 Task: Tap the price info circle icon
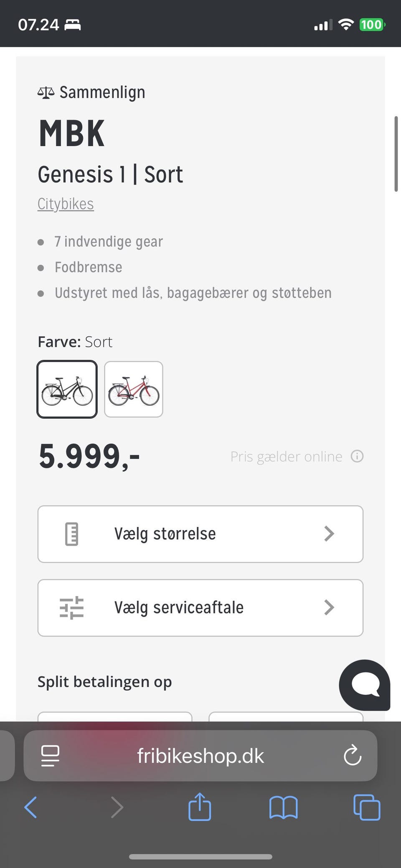pos(357,456)
